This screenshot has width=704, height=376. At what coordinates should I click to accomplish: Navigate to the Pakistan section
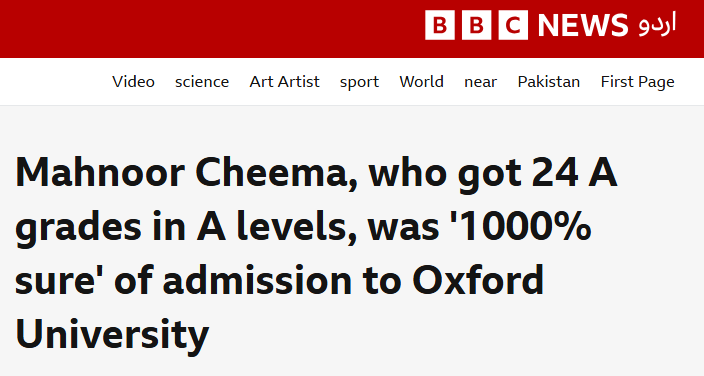(x=549, y=82)
